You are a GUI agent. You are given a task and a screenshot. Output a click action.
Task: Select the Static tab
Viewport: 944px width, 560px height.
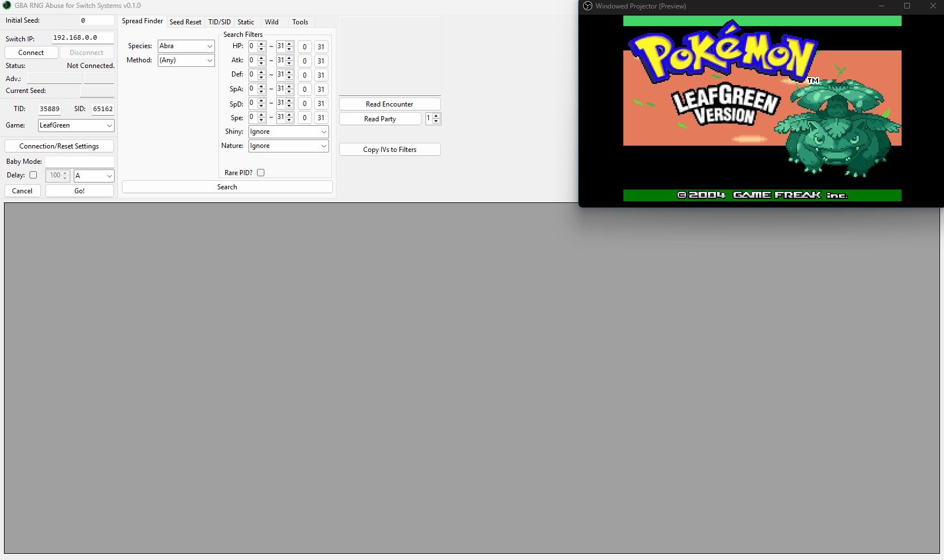246,22
